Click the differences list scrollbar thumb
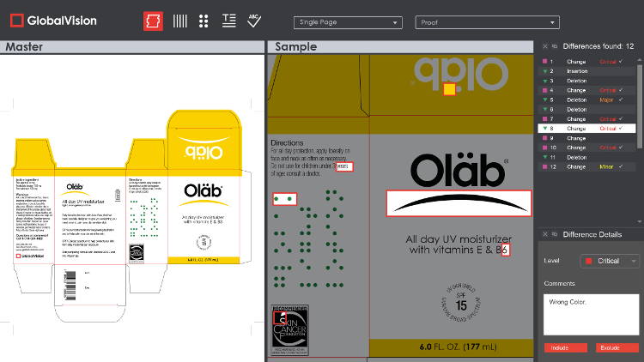The width and height of the screenshot is (644, 362). [639, 106]
